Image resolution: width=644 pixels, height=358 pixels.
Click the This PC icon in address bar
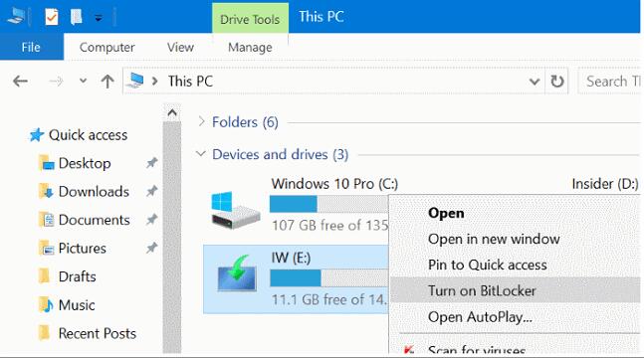coord(135,81)
